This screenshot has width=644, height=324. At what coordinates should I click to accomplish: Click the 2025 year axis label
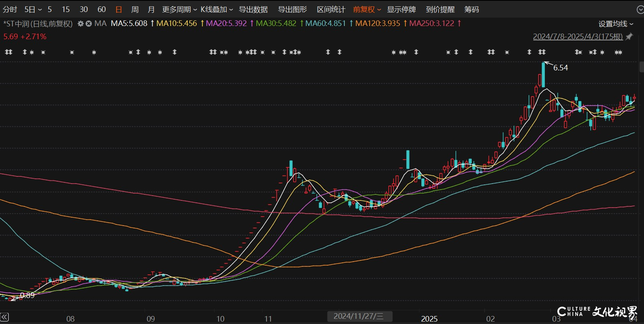[429, 319]
